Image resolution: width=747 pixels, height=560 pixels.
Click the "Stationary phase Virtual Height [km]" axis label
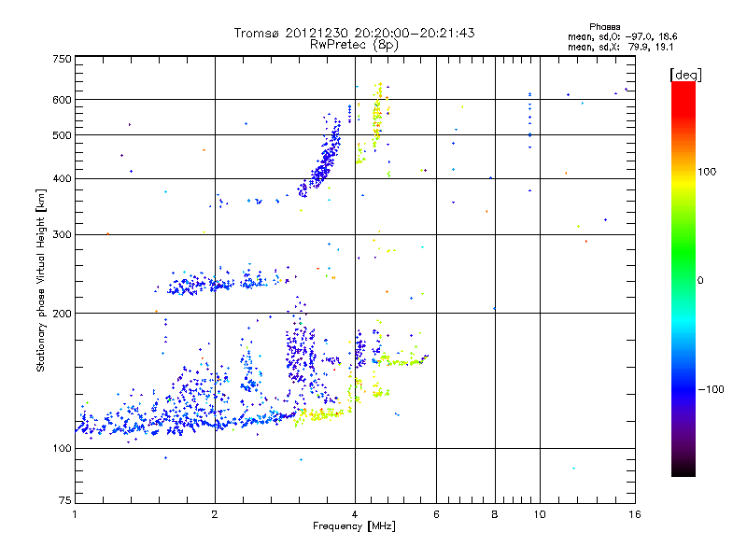click(41, 280)
